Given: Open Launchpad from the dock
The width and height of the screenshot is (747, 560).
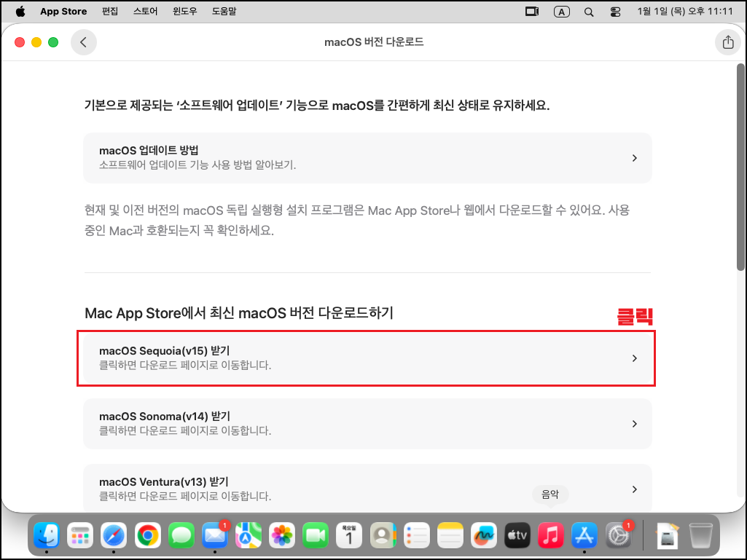Looking at the screenshot, I should coord(80,535).
